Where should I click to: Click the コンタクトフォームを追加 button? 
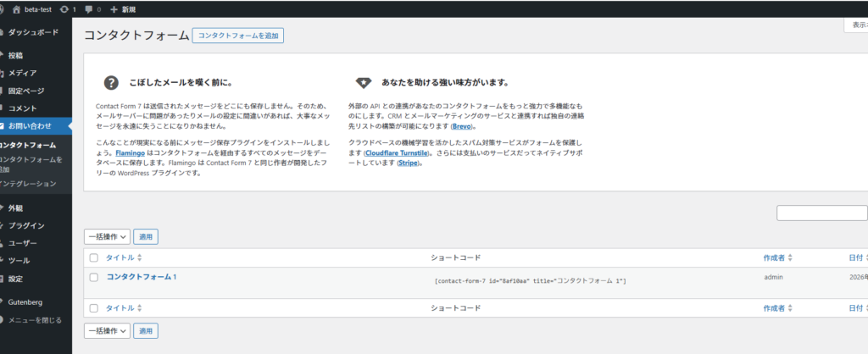238,36
